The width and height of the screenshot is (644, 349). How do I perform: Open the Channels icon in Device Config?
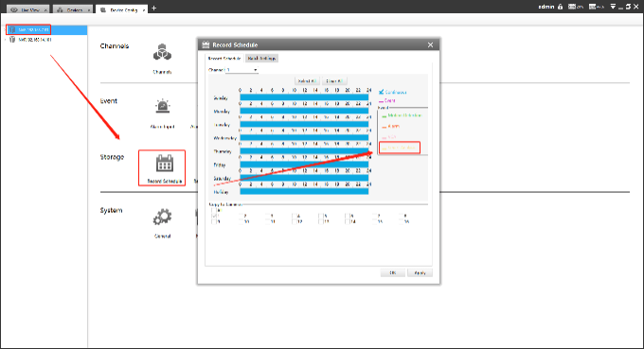(x=162, y=53)
